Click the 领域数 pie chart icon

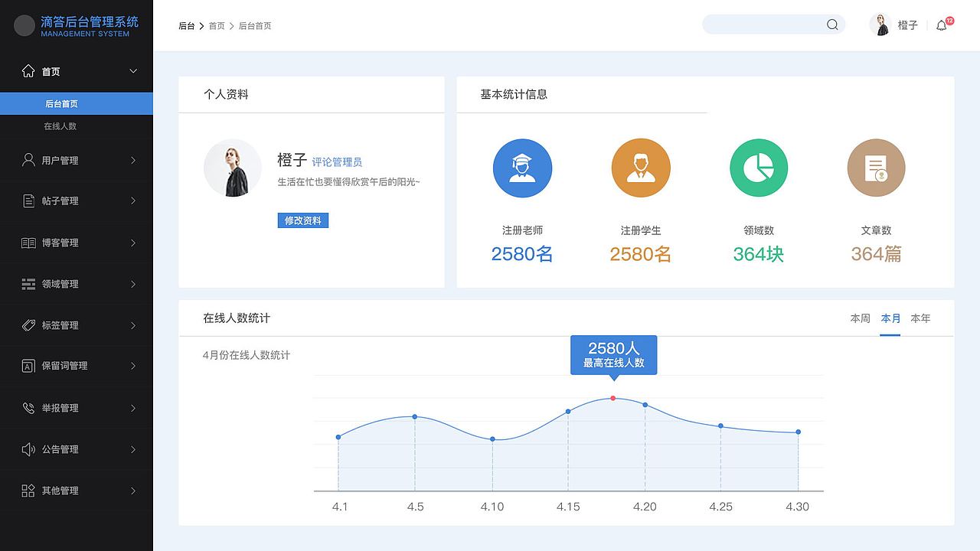[x=758, y=168]
